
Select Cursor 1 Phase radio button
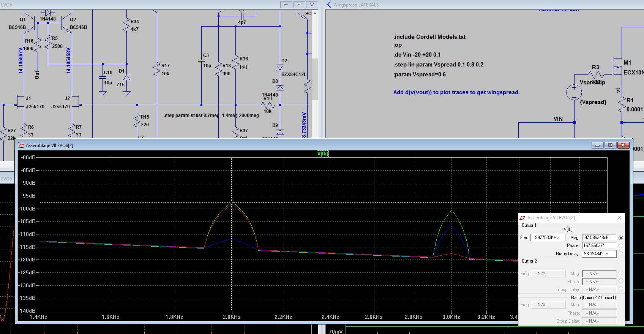click(x=621, y=246)
